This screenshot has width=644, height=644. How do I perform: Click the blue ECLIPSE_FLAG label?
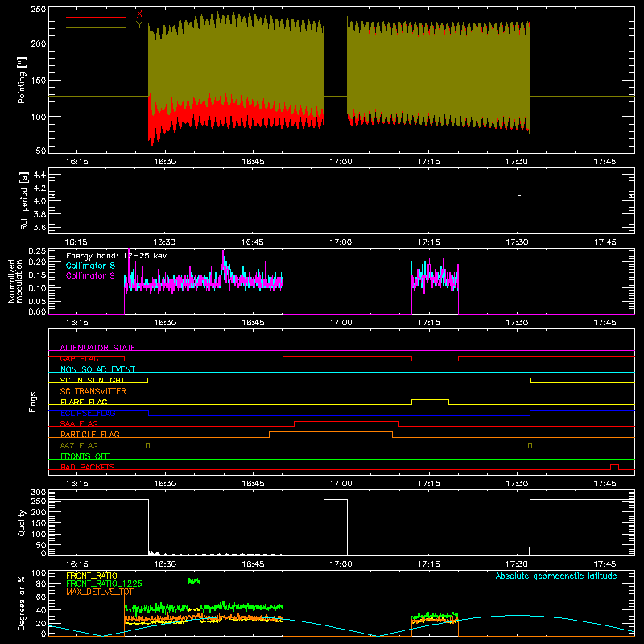[88, 413]
